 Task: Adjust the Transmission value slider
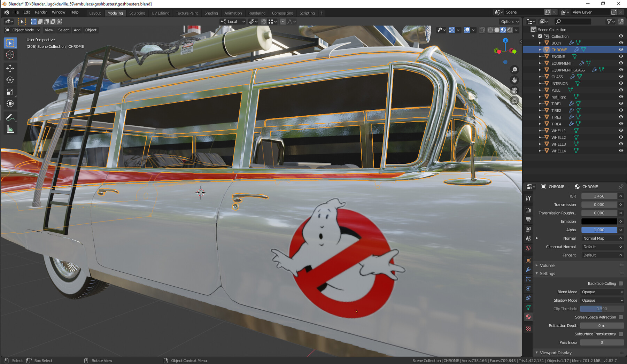click(599, 205)
